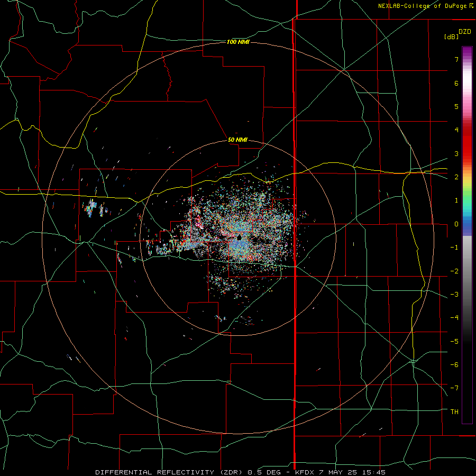Click the DZD product label

coord(465,32)
